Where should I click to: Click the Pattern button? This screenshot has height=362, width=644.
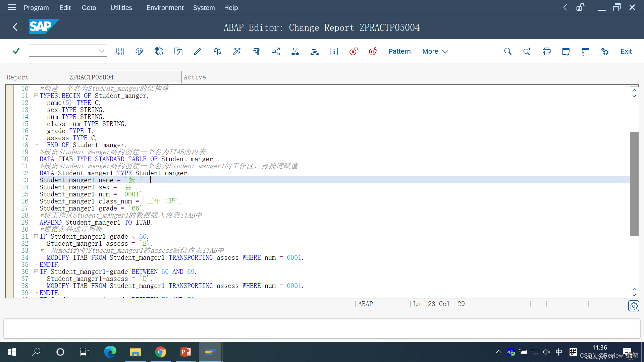399,51
